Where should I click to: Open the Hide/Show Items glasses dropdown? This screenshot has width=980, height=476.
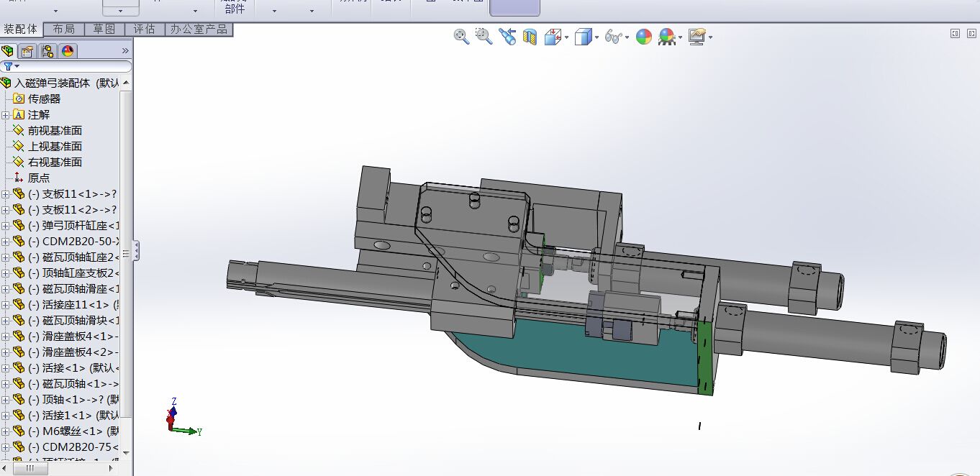pyautogui.click(x=627, y=37)
